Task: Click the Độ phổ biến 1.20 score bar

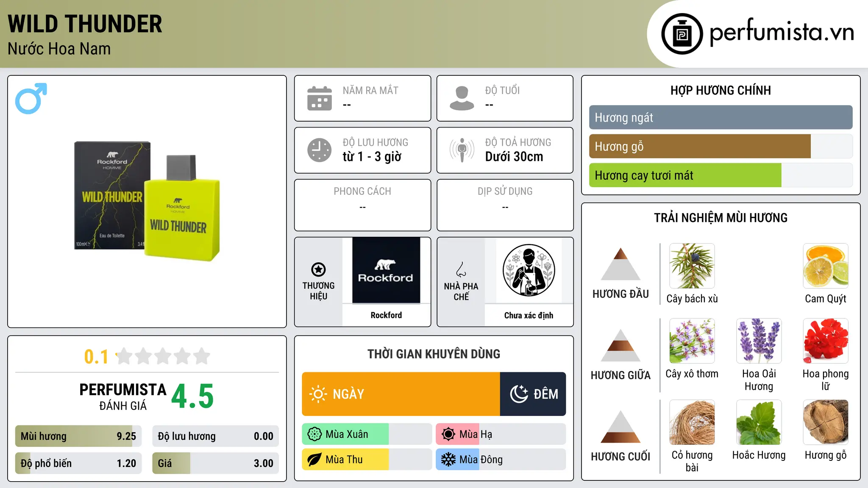Action: tap(78, 463)
